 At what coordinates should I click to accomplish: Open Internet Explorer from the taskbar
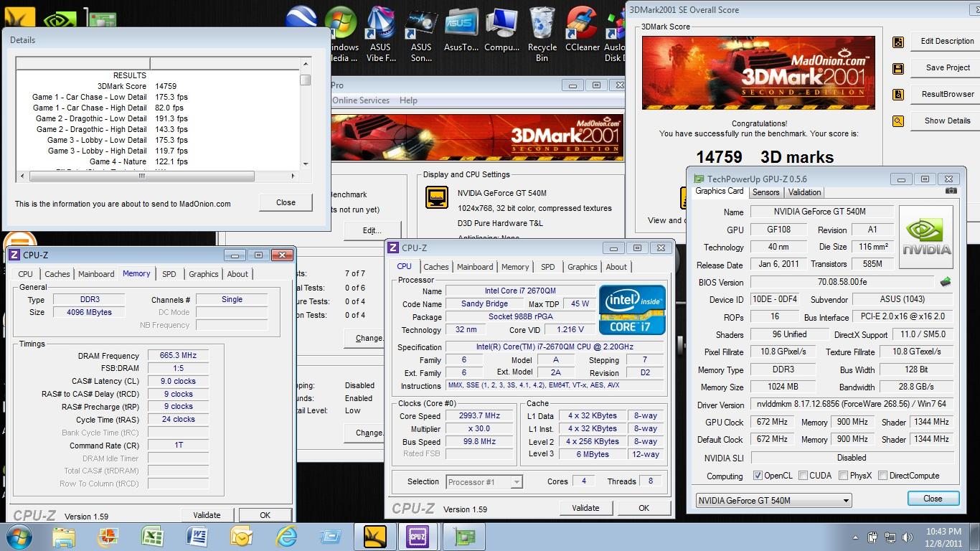click(286, 537)
